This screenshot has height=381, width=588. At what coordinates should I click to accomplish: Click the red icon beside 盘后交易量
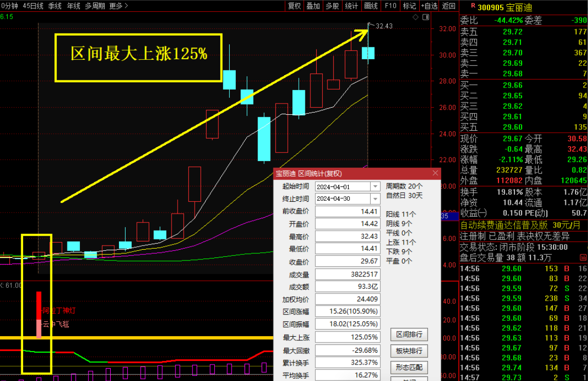click(583, 257)
